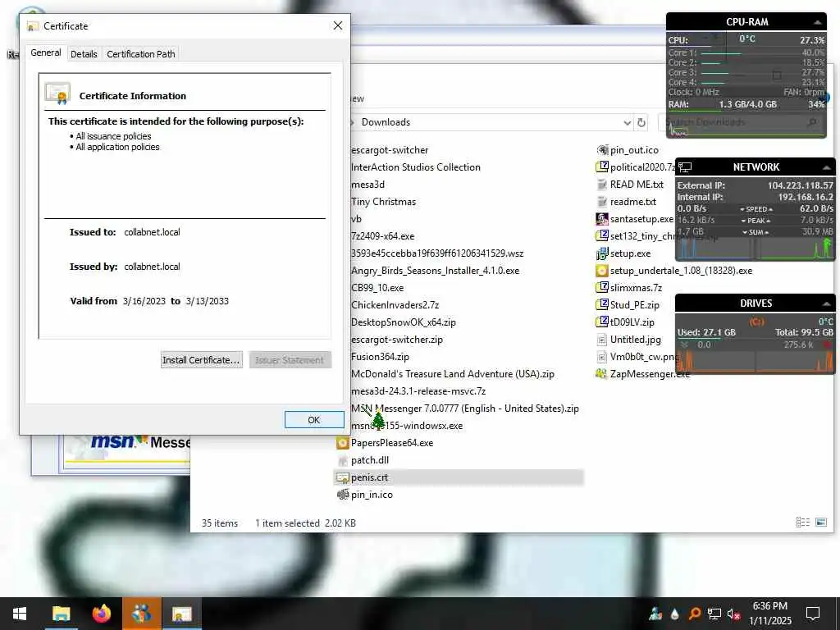This screenshot has width=840, height=630.
Task: Switch Explorer to large icons view
Action: [820, 523]
